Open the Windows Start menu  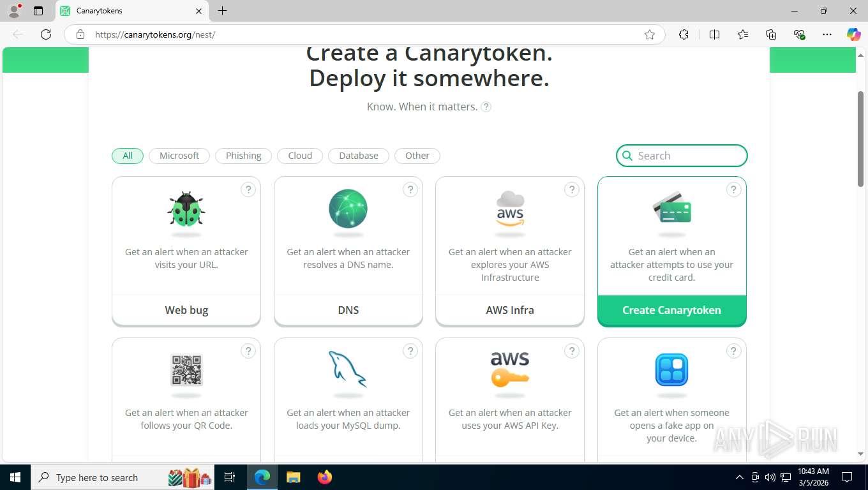(15, 477)
